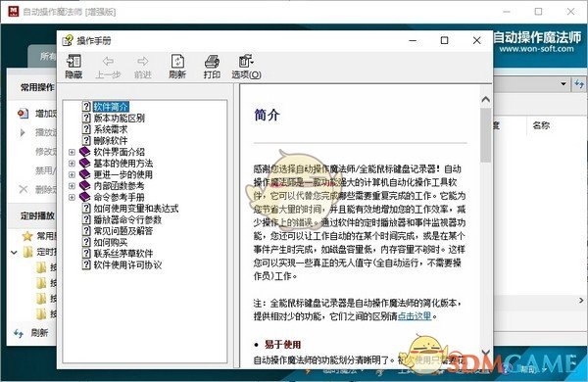The height and width of the screenshot is (382, 588).
Task: Open the 版本功能区别 help topic
Action: click(x=120, y=119)
